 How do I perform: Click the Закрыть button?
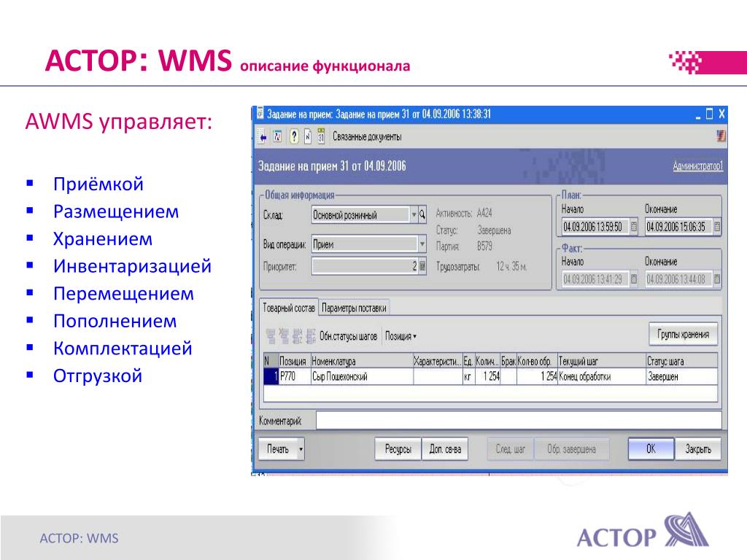(x=698, y=448)
